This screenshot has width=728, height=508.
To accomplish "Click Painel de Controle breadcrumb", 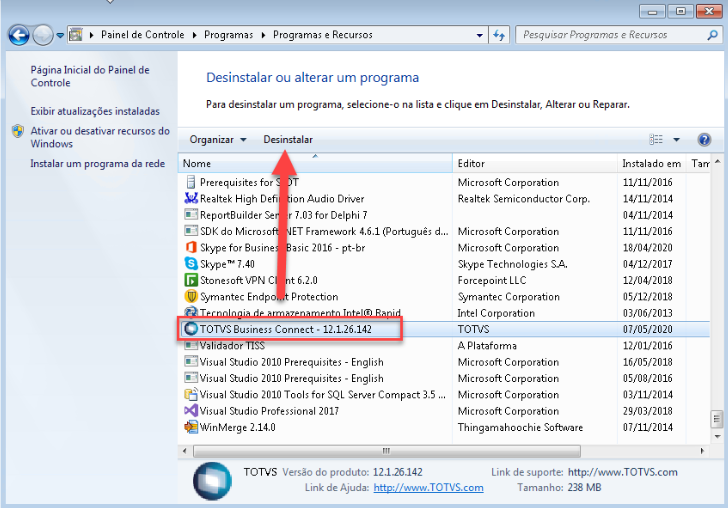I will 143,35.
